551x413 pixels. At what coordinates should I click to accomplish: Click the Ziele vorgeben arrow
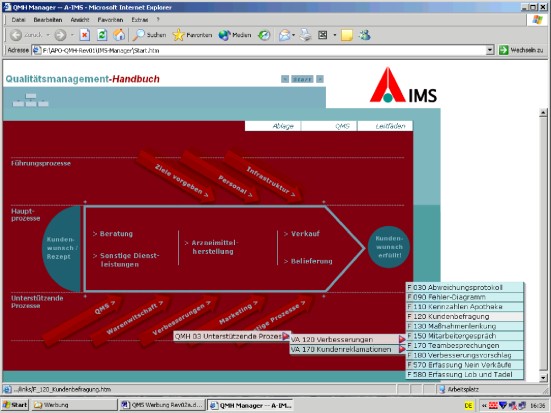pyautogui.click(x=177, y=177)
